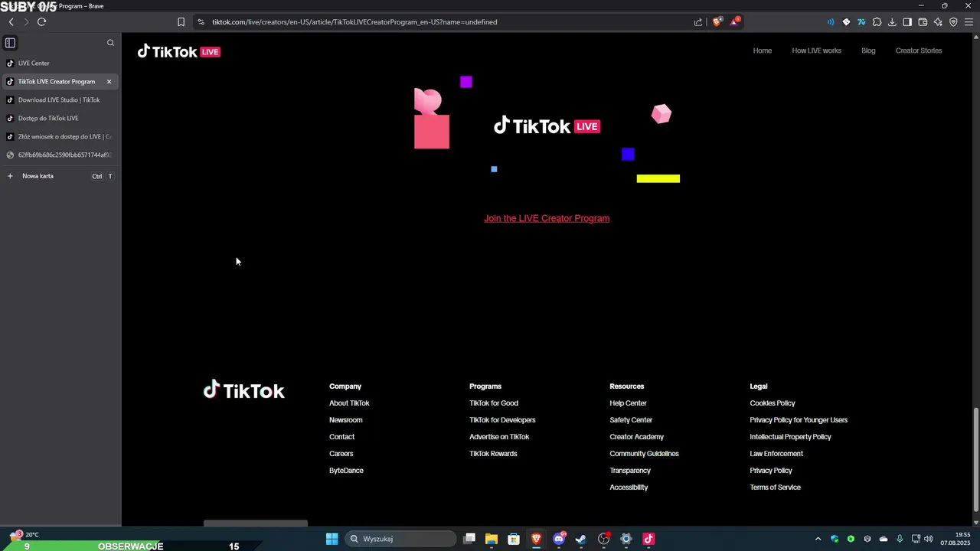Open Contact footer link
980x551 pixels.
click(341, 437)
